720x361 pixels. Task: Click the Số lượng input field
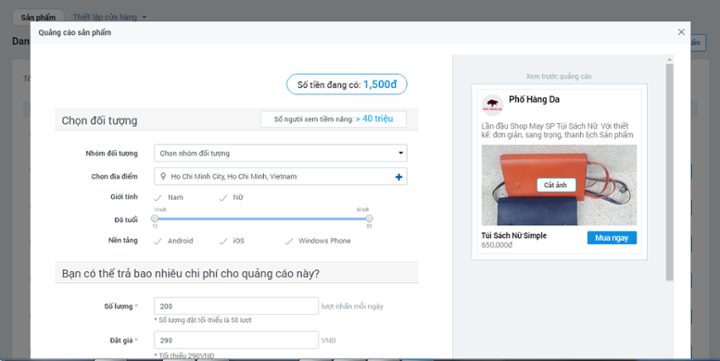click(236, 306)
